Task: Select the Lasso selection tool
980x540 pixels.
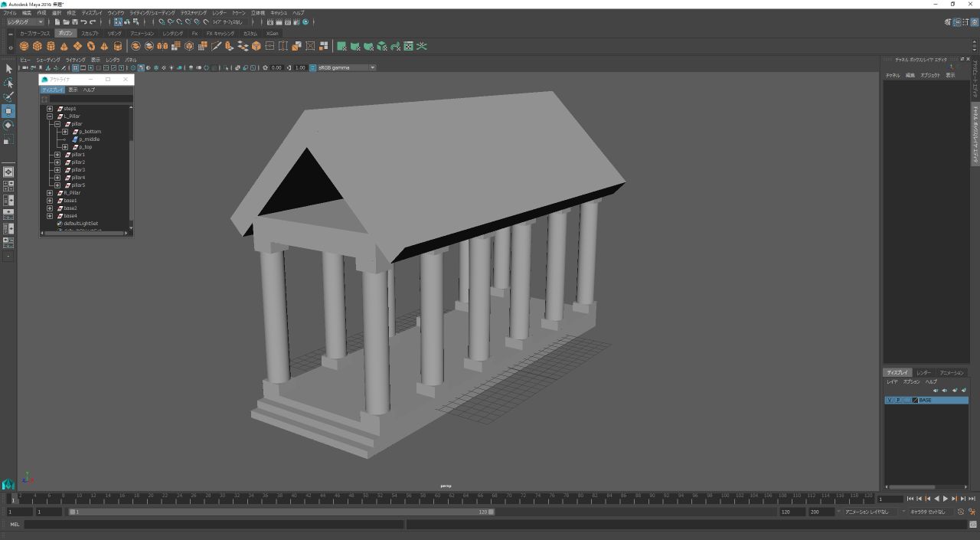Action: 8,83
